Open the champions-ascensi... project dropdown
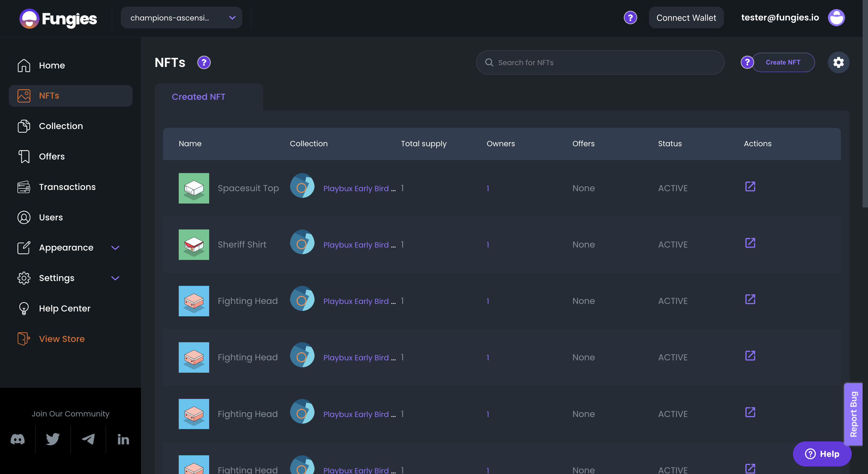The width and height of the screenshot is (868, 474). pyautogui.click(x=181, y=17)
